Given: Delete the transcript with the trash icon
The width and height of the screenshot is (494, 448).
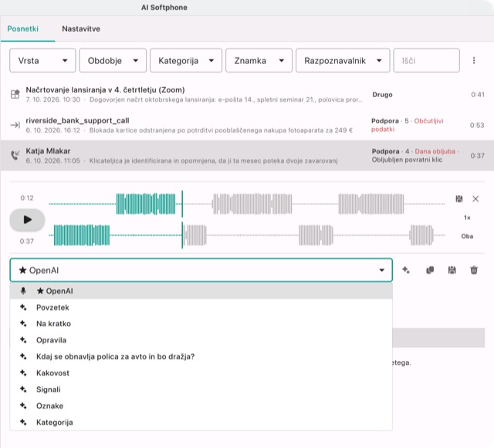Looking at the screenshot, I should click(x=474, y=270).
